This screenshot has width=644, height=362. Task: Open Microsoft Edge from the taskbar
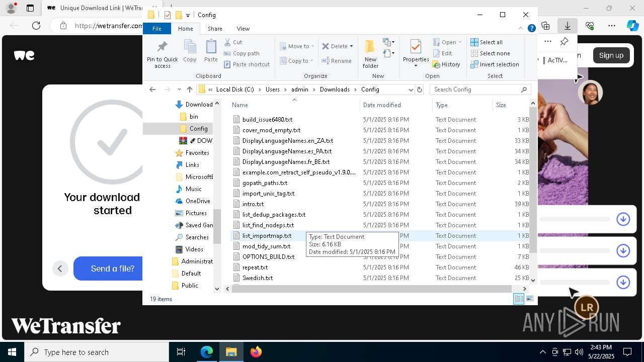(207, 352)
